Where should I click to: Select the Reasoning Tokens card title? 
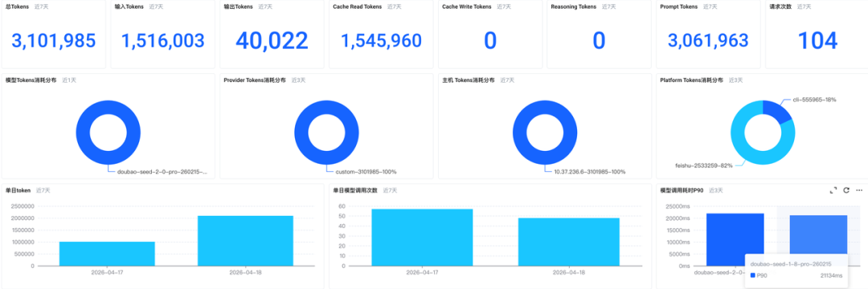pyautogui.click(x=574, y=6)
